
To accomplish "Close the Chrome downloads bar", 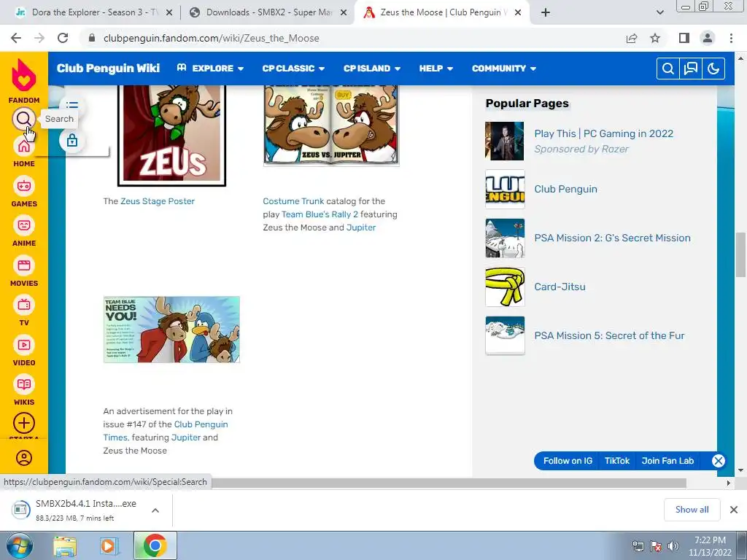I will click(734, 510).
